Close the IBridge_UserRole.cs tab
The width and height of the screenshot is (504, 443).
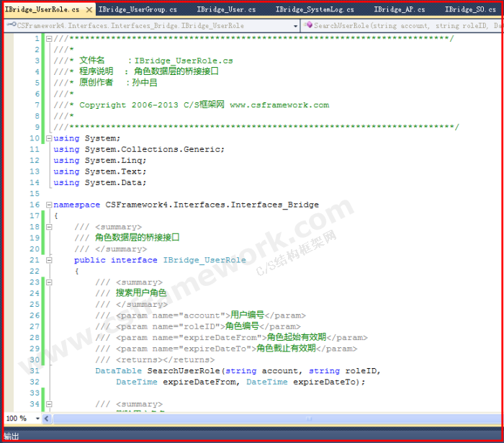click(x=89, y=10)
